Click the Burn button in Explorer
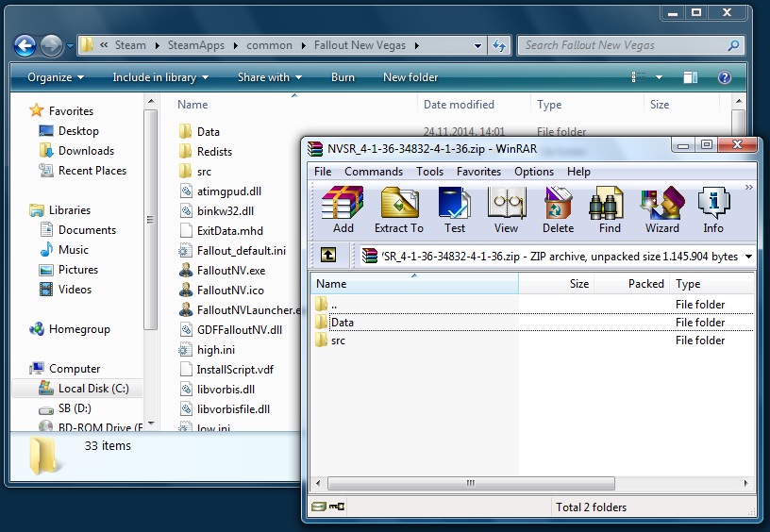 click(x=343, y=77)
